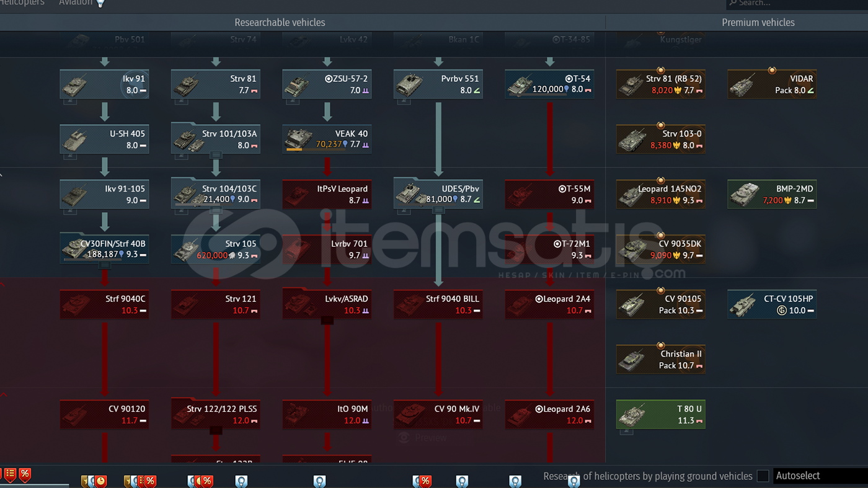This screenshot has width=868, height=488.
Task: Click the CT-CV 105HP tank icon
Action: (x=743, y=304)
